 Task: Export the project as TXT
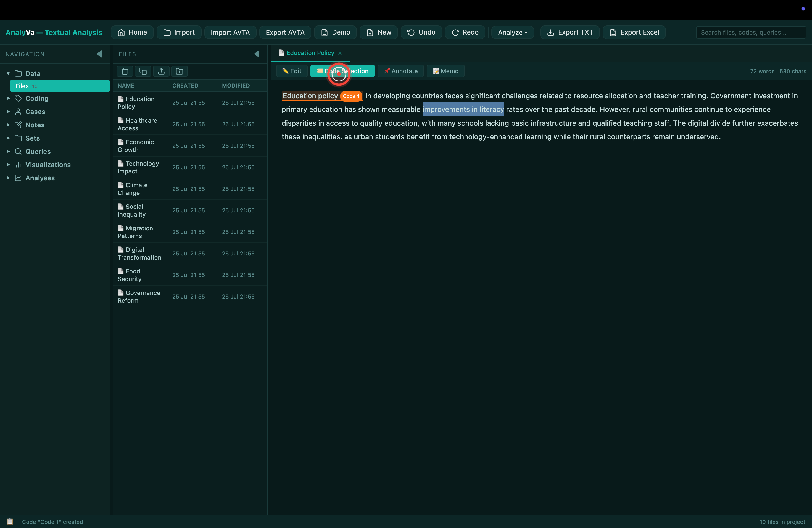tap(570, 32)
